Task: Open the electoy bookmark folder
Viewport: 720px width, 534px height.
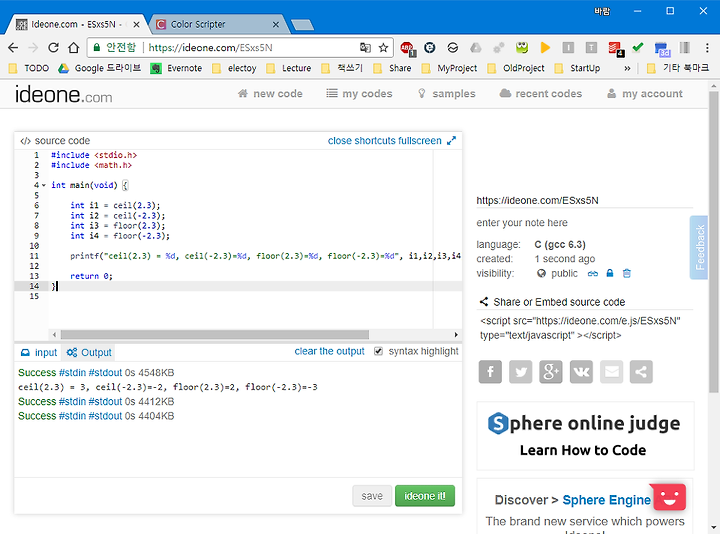Action: pos(234,68)
